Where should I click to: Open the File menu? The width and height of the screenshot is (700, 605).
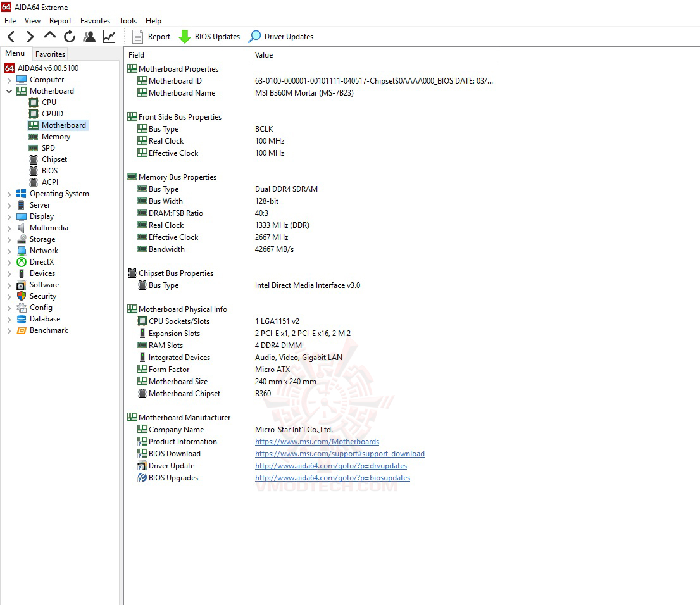point(10,20)
